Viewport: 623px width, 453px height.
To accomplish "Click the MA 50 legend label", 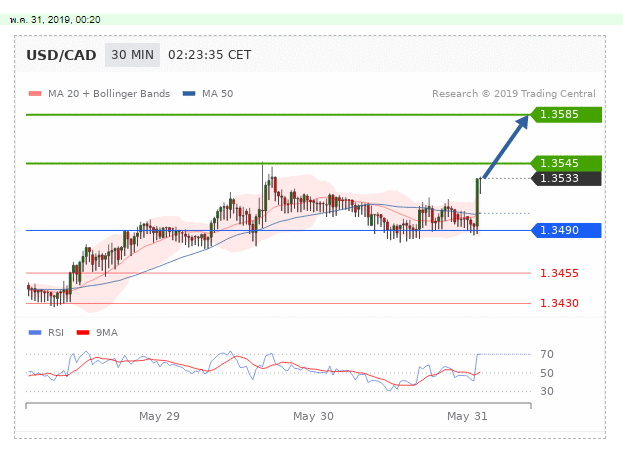I will tap(217, 94).
